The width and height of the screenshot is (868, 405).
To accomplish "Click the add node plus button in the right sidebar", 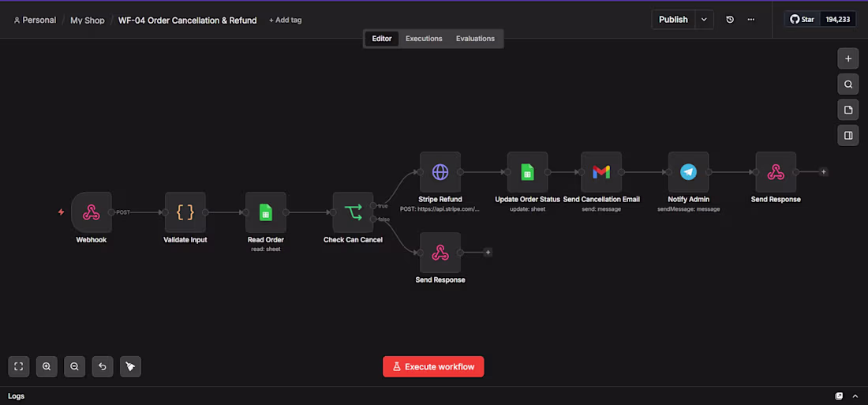I will [x=848, y=58].
